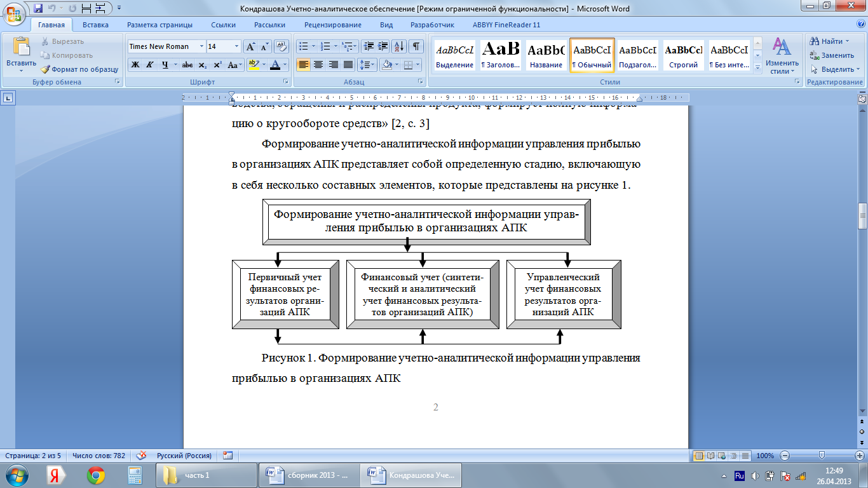Screen dimensions: 868x488
Task: Open the font color dropdown arrow
Action: coord(285,65)
